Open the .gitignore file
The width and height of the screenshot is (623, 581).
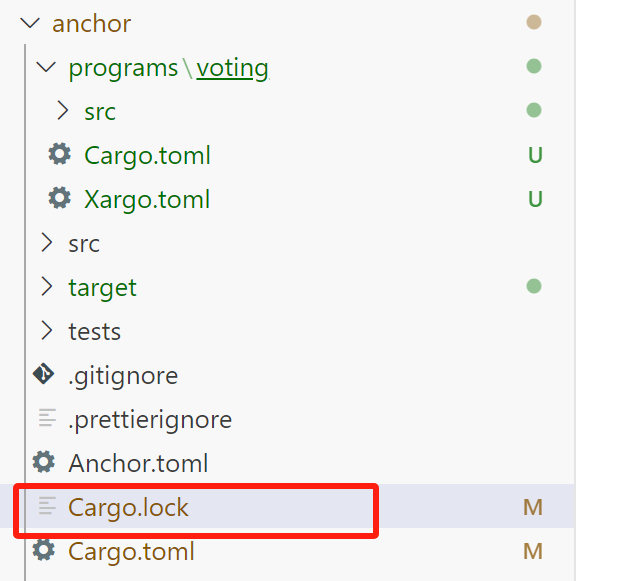click(123, 376)
